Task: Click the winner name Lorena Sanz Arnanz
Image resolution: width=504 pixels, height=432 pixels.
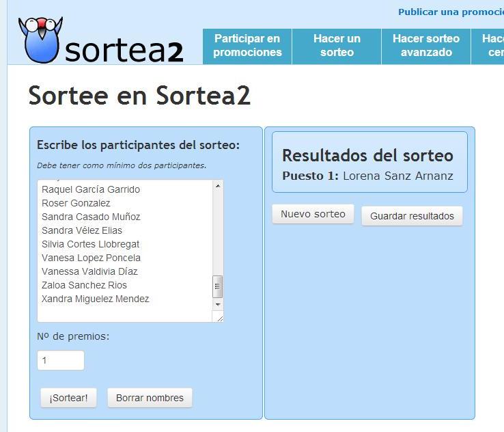Action: (398, 176)
